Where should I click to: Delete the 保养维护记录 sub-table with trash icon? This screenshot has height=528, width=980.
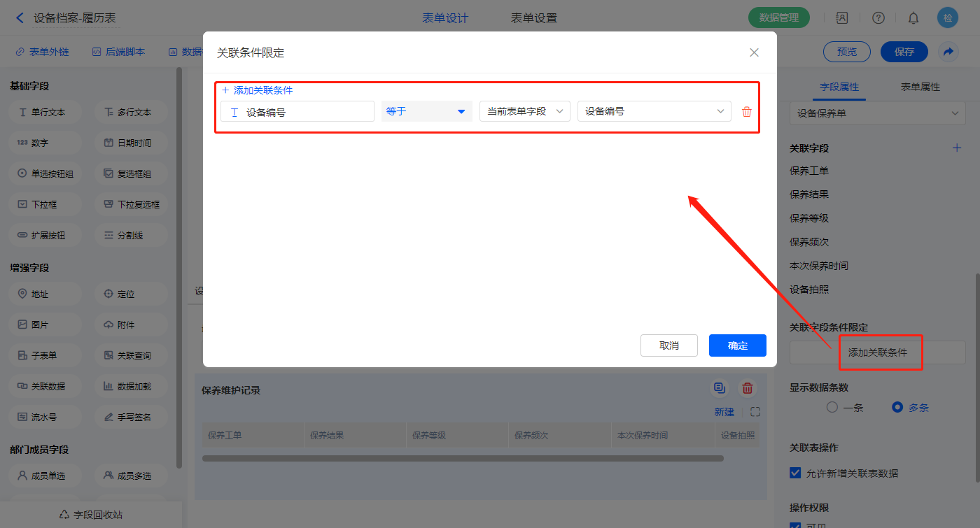pos(748,388)
